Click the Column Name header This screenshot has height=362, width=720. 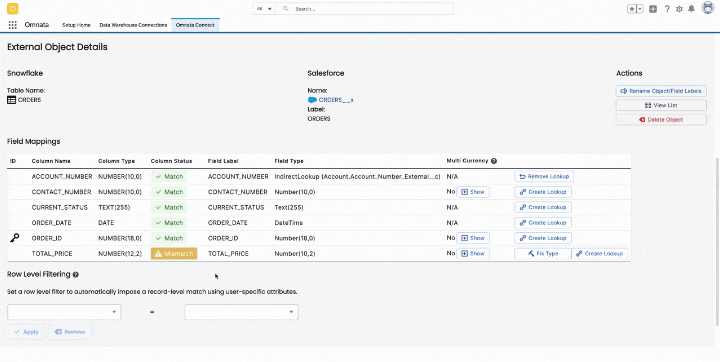(x=51, y=161)
